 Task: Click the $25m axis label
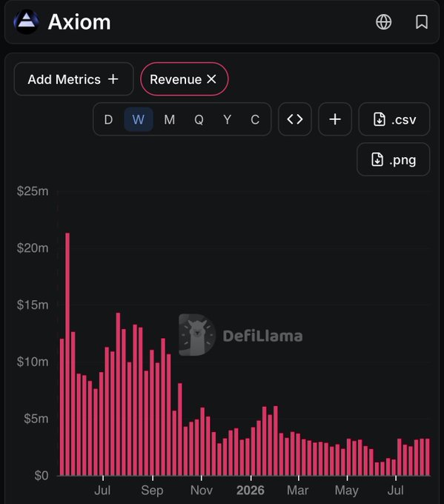coord(33,191)
